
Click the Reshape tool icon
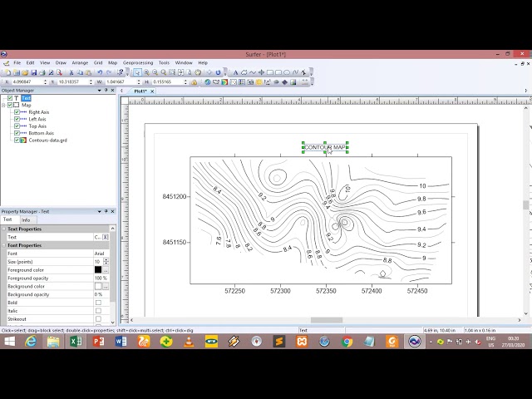[303, 72]
